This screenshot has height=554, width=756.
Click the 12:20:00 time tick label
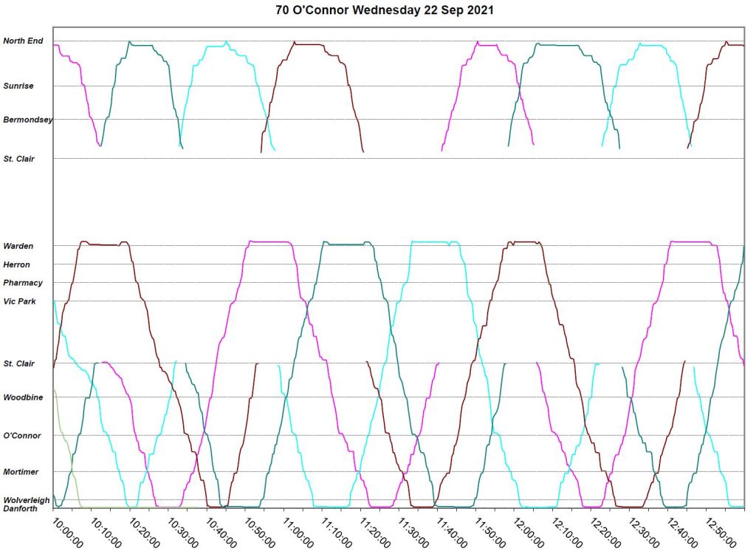tap(604, 533)
